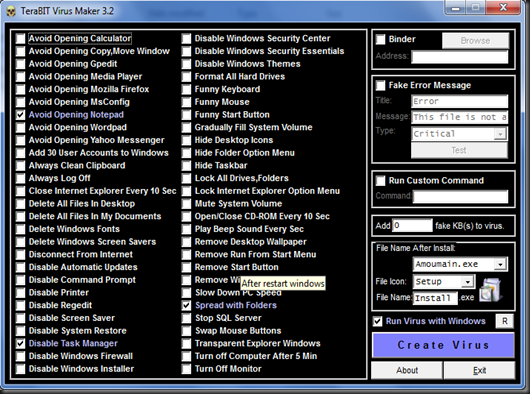
Task: Click the Browse button in Binder section
Action: click(475, 41)
